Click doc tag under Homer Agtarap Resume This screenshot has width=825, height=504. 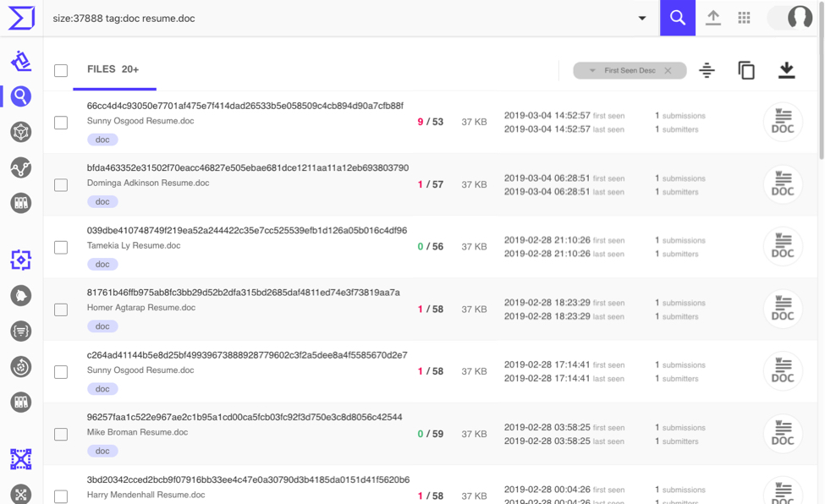(102, 326)
